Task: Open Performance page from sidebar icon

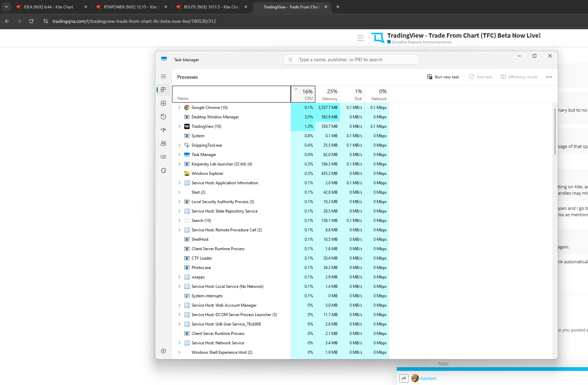Action: (163, 103)
